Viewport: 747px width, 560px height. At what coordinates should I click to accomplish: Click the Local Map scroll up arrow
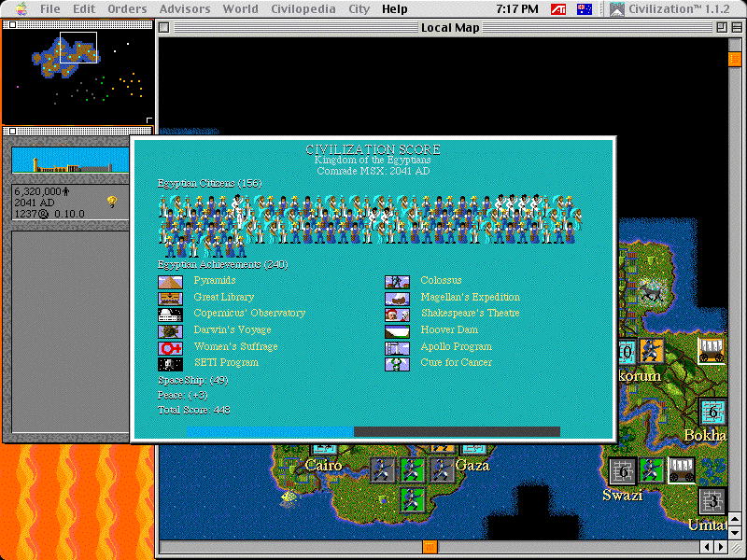pyautogui.click(x=735, y=519)
